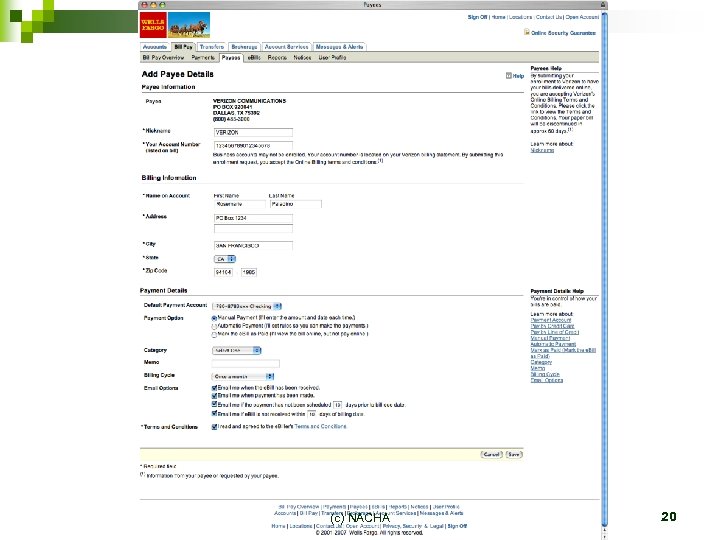Open the Messages & Alerts tab
720x540 pixels.
(339, 47)
